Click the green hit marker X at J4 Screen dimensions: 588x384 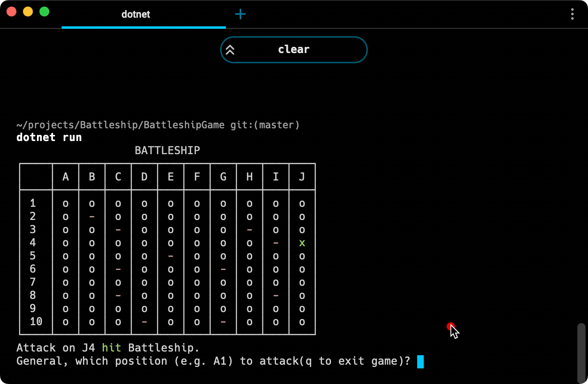tap(302, 243)
